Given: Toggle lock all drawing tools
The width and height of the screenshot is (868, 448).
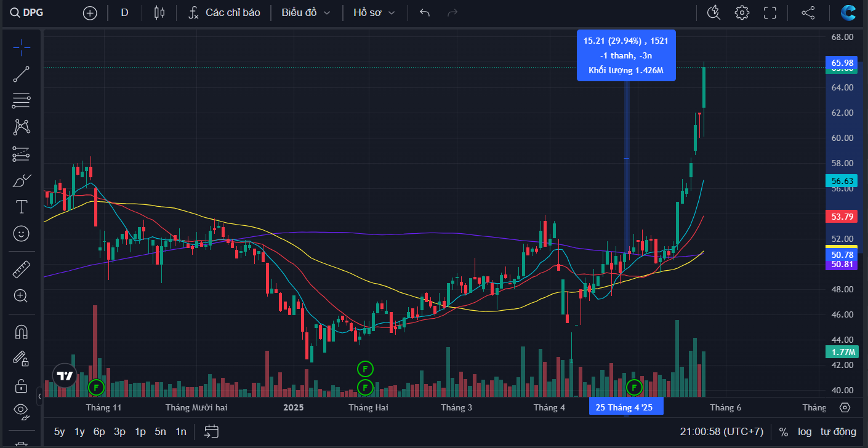Looking at the screenshot, I should point(22,385).
